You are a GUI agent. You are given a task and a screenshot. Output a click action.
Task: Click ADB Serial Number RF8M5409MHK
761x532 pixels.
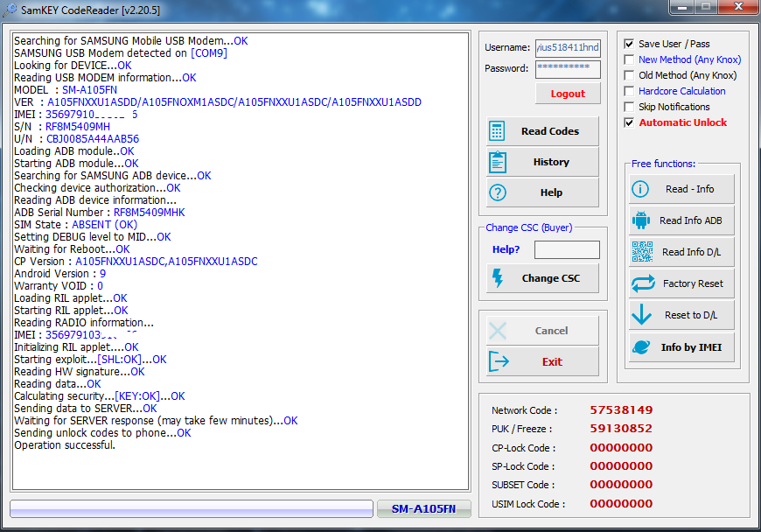pyautogui.click(x=149, y=213)
